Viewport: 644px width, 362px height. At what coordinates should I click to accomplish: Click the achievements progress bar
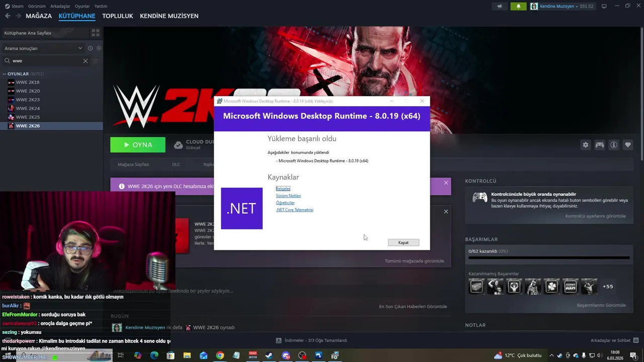[x=549, y=257]
